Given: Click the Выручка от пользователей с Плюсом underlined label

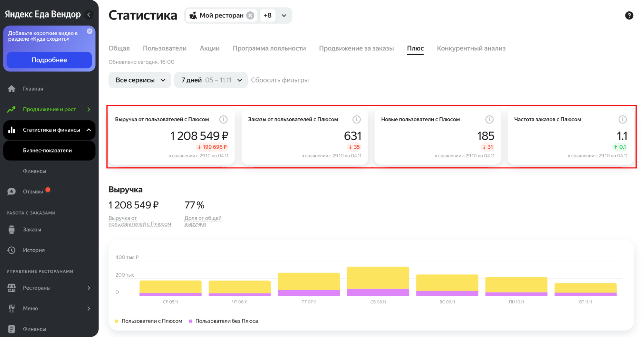Looking at the screenshot, I should coord(140,221).
